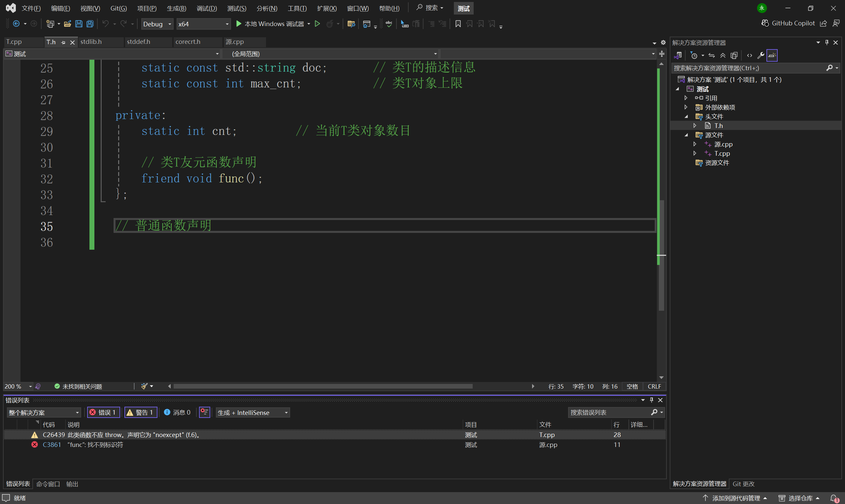This screenshot has width=845, height=504.
Task: Click 添加到源代码管理 in the status bar
Action: 736,498
